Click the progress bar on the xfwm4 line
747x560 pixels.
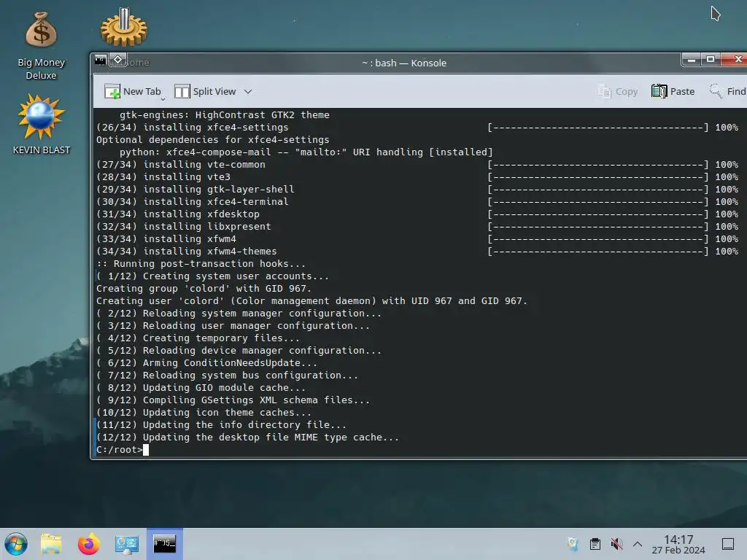pos(598,238)
